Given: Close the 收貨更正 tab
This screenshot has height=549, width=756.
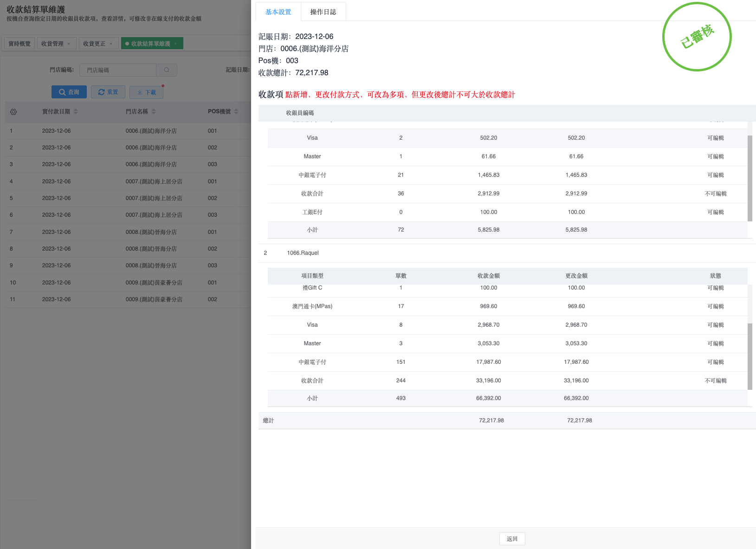Looking at the screenshot, I should coord(111,44).
